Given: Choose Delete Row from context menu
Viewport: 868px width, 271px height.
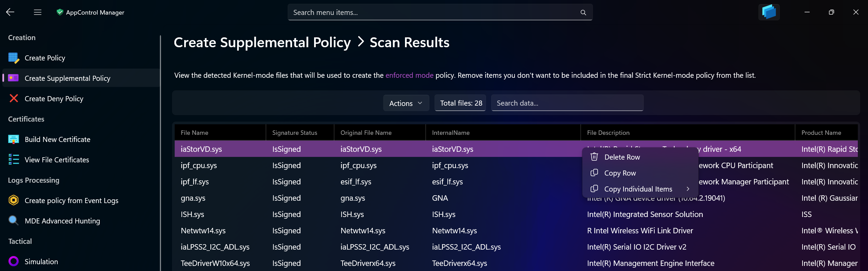Looking at the screenshot, I should [x=640, y=157].
